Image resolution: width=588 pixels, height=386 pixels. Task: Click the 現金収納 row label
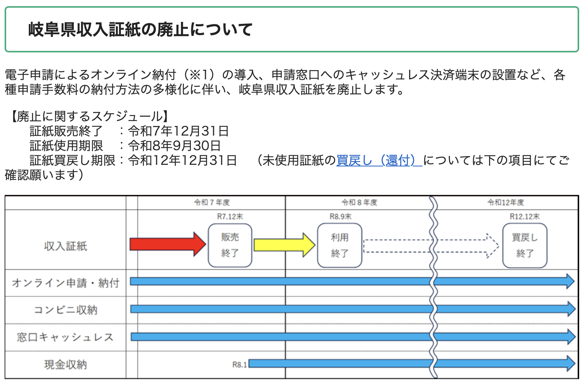(x=66, y=364)
